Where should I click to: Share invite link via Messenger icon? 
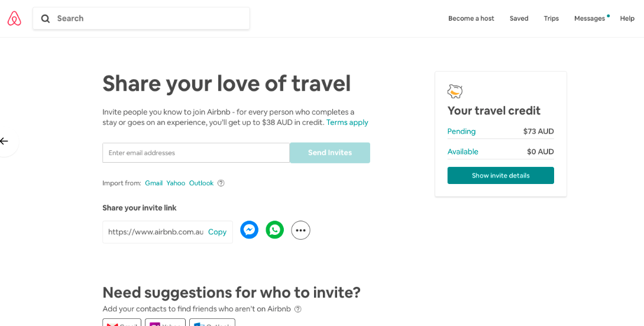pos(250,230)
